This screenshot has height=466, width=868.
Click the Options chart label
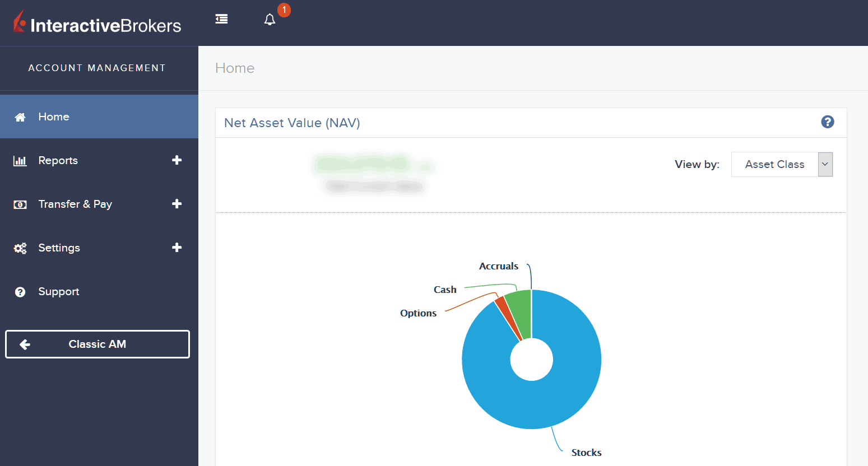coord(418,313)
